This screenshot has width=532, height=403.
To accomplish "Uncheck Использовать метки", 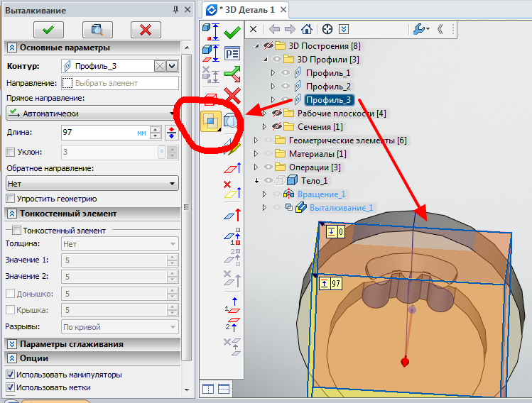I will click(x=11, y=387).
